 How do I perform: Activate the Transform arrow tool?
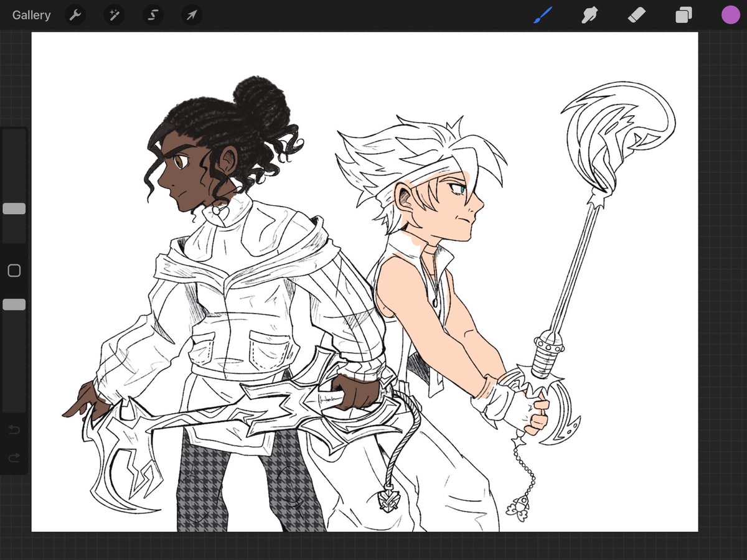192,15
